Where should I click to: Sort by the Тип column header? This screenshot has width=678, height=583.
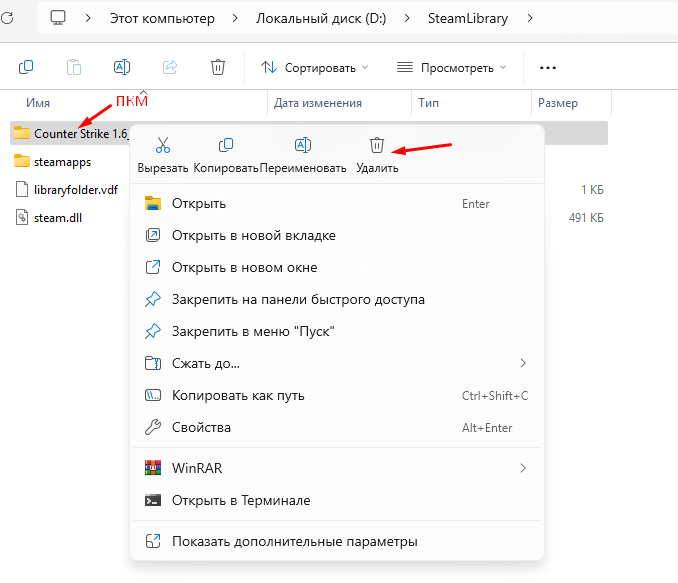click(428, 103)
